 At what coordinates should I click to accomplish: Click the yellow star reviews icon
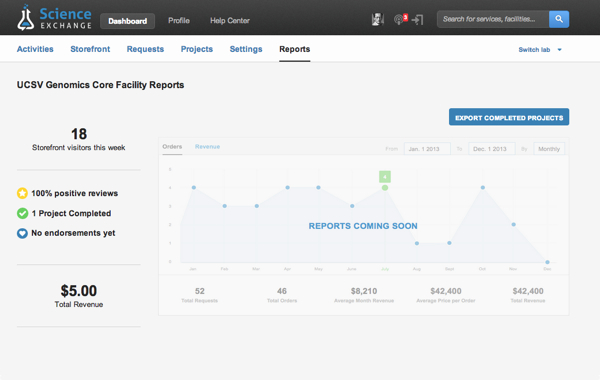click(x=22, y=193)
